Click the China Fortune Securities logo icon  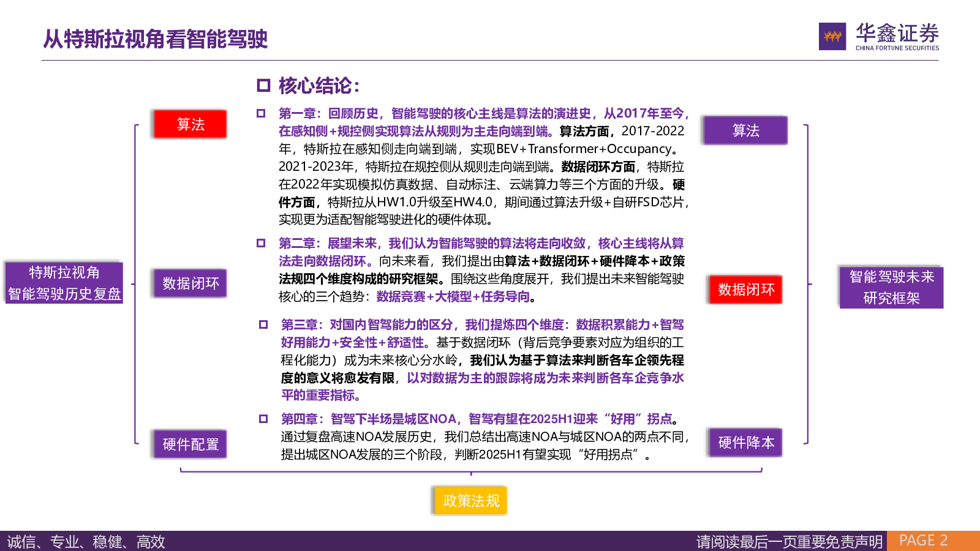832,37
